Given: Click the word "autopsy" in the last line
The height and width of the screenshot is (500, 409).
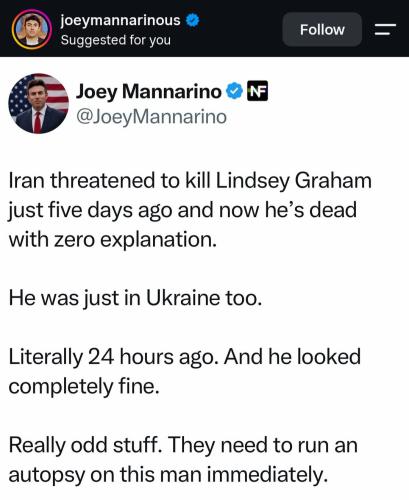Looking at the screenshot, I should coord(47,475).
